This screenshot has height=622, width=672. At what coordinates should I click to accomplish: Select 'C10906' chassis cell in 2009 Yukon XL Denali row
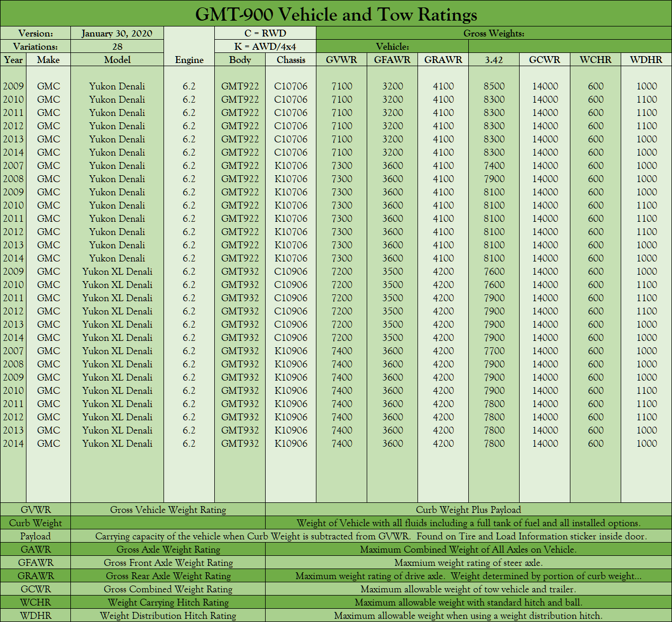point(290,272)
